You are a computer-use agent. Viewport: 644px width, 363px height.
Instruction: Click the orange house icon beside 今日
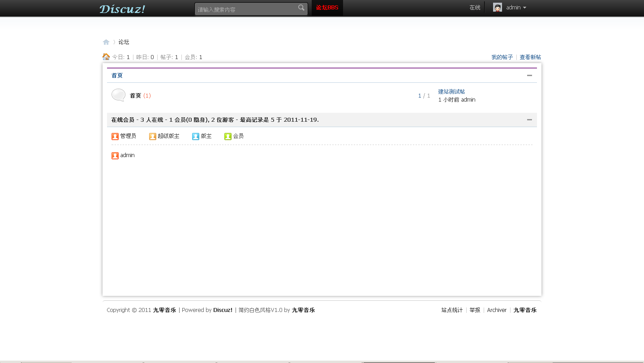[106, 57]
